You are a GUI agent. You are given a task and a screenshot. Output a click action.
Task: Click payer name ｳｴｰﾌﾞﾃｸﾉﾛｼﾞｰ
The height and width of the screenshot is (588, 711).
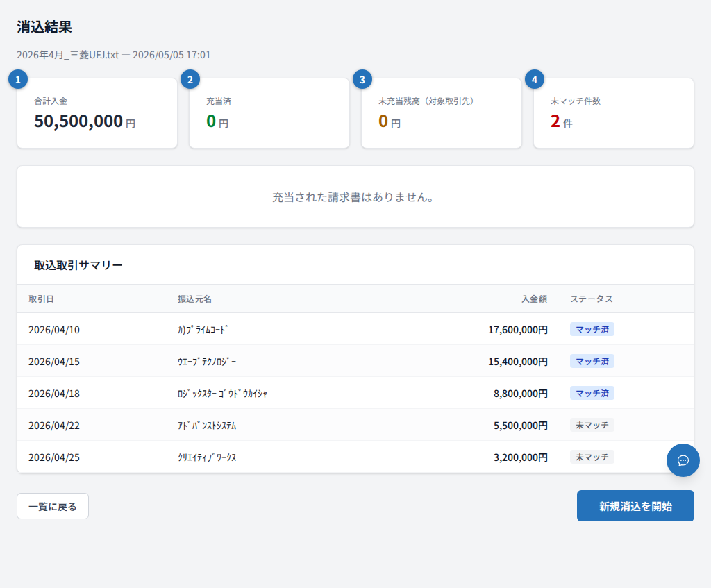click(207, 361)
